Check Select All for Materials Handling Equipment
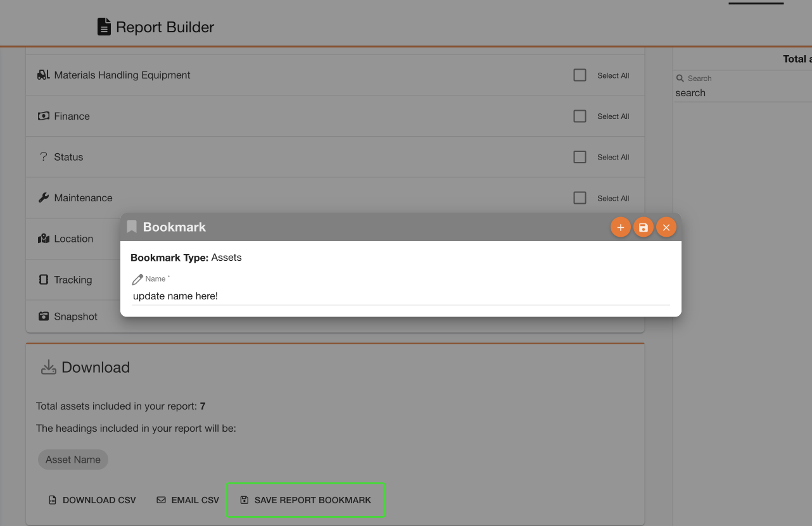 coord(580,75)
